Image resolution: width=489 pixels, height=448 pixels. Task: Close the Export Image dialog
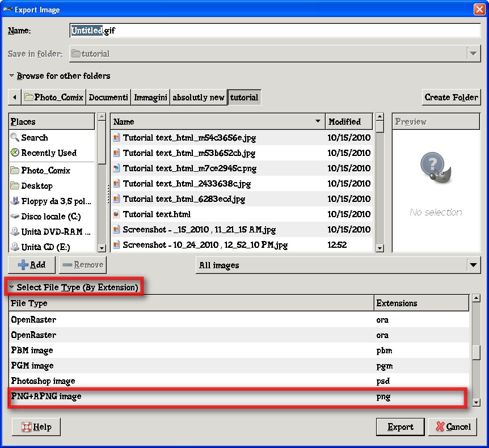click(479, 9)
